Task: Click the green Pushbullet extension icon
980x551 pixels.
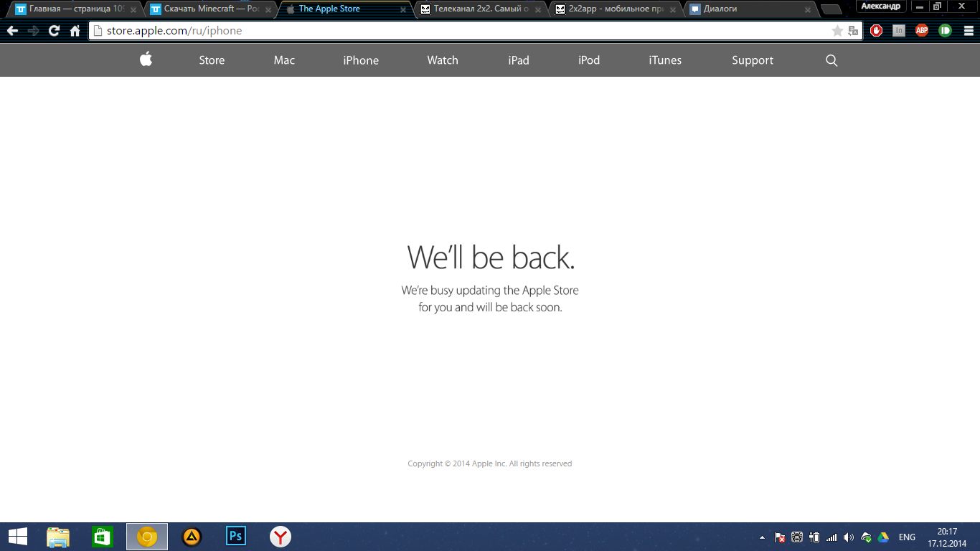Action: click(945, 31)
